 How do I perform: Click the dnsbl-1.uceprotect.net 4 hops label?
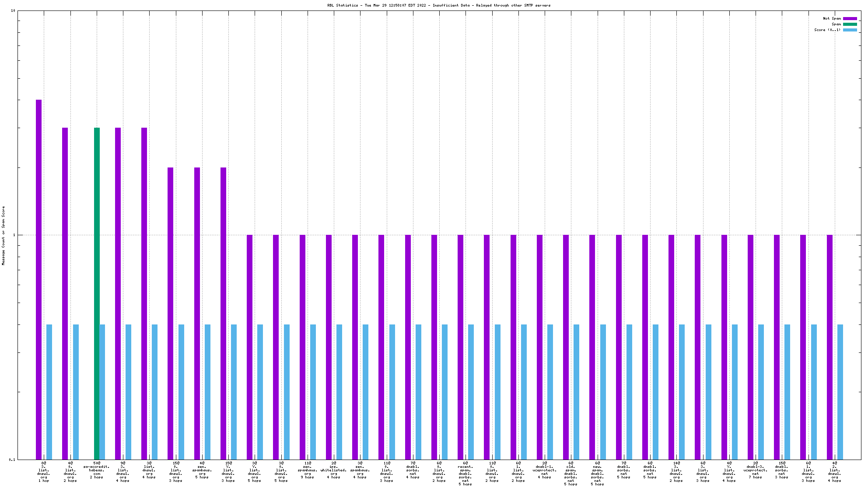click(x=545, y=470)
